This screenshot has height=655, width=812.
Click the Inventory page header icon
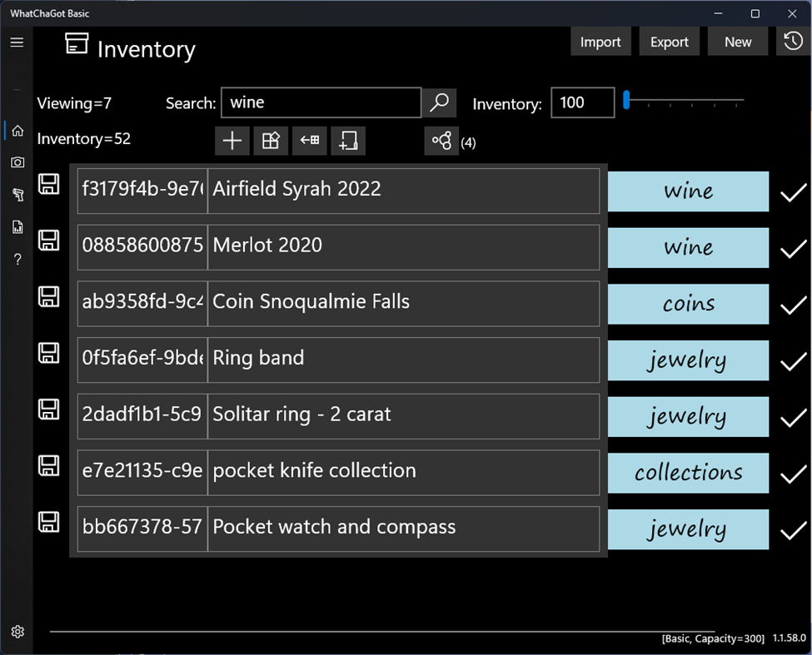click(x=77, y=43)
